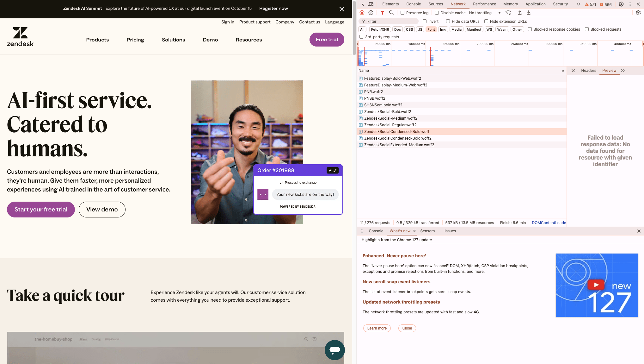Image resolution: width=644 pixels, height=364 pixels.
Task: Open the Headers tab
Action: [588, 71]
